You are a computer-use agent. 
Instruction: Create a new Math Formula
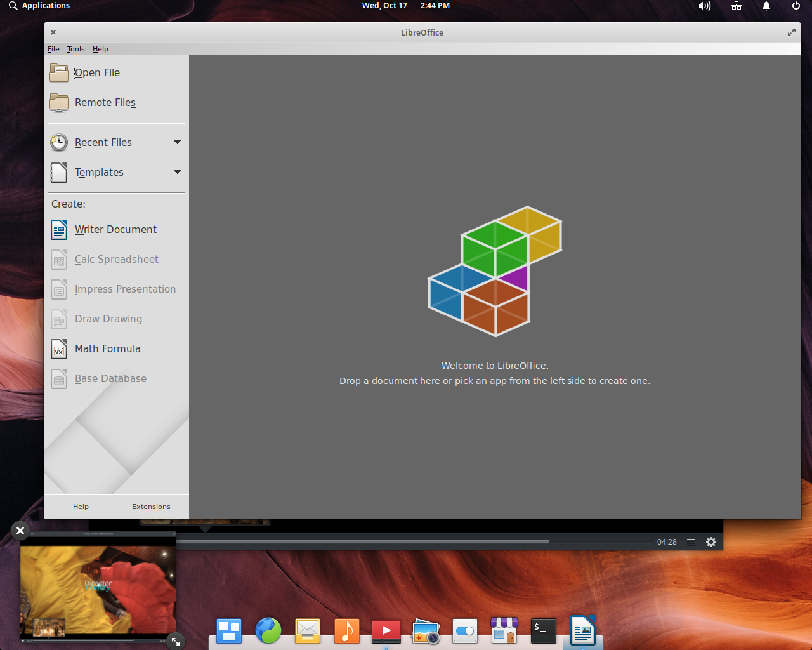click(x=96, y=349)
